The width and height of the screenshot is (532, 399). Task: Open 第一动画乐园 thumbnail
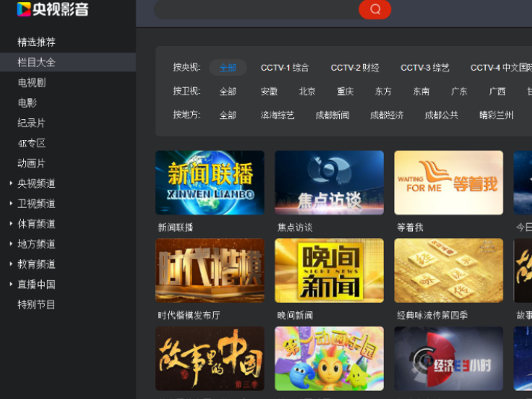click(x=329, y=359)
